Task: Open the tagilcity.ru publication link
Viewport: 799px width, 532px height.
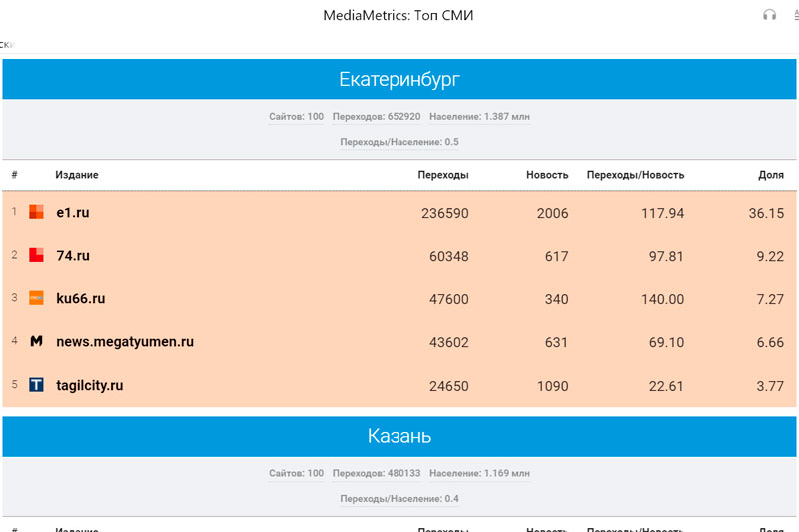Action: point(90,386)
